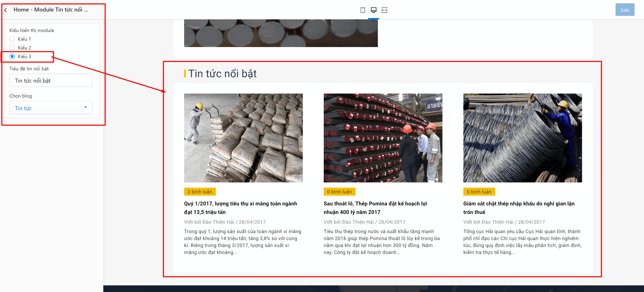Open the cement bags article thumbnail

(x=243, y=138)
